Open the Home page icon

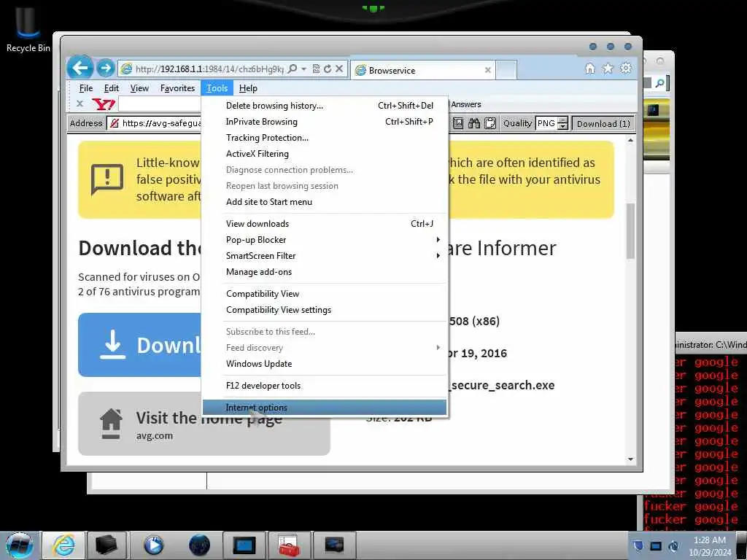click(589, 69)
